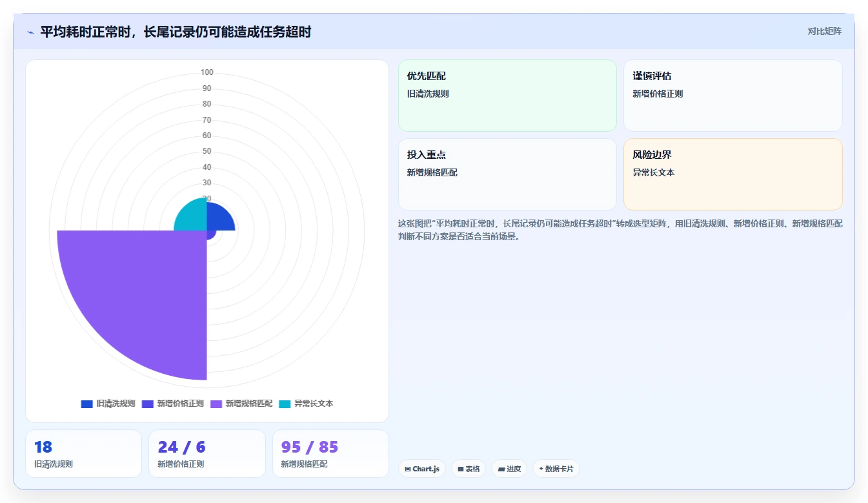Image resolution: width=868 pixels, height=503 pixels.
Task: Open the 投入重点 card
Action: (x=507, y=174)
